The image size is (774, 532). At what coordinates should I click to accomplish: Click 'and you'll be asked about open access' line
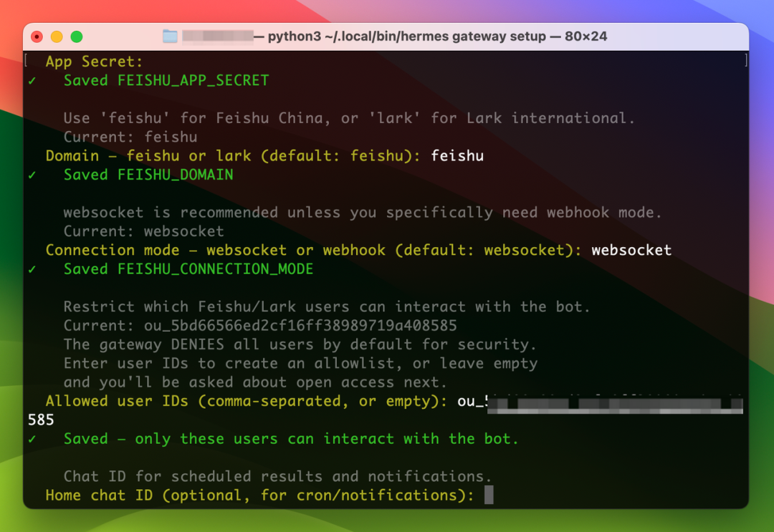254,382
